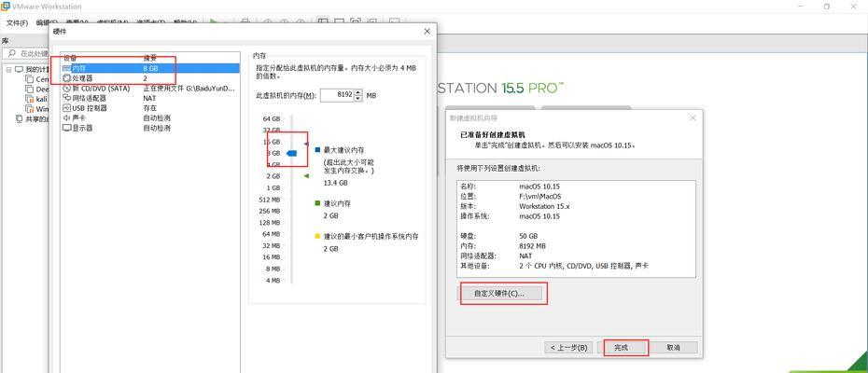This screenshot has height=373, width=868.
Task: Click the NAT summary in the hardware list
Action: coord(149,98)
